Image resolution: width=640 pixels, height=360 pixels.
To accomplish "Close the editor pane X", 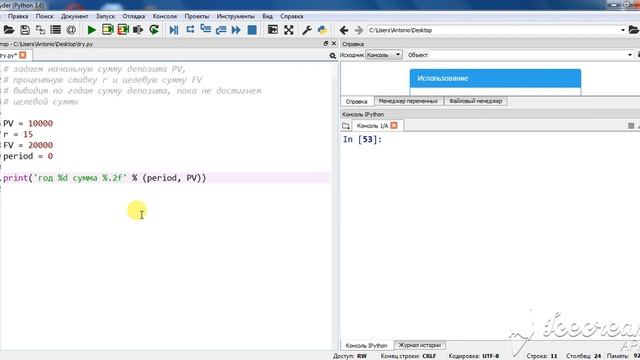I will 334,43.
